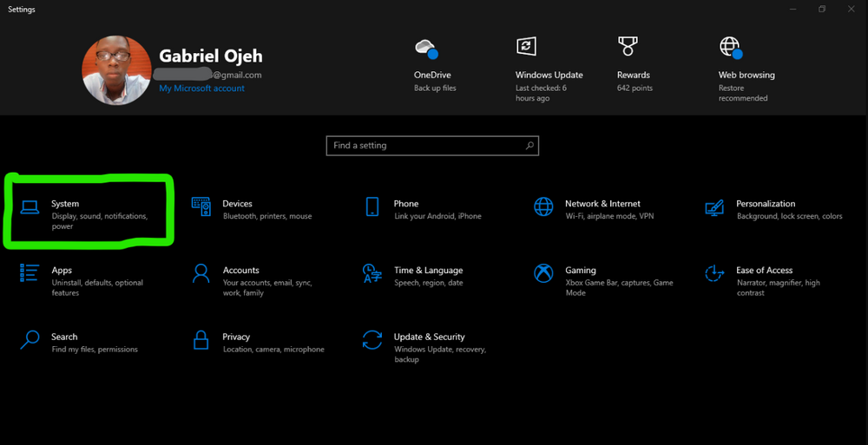Open Time & Language icon
The height and width of the screenshot is (445, 868).
pyautogui.click(x=372, y=273)
